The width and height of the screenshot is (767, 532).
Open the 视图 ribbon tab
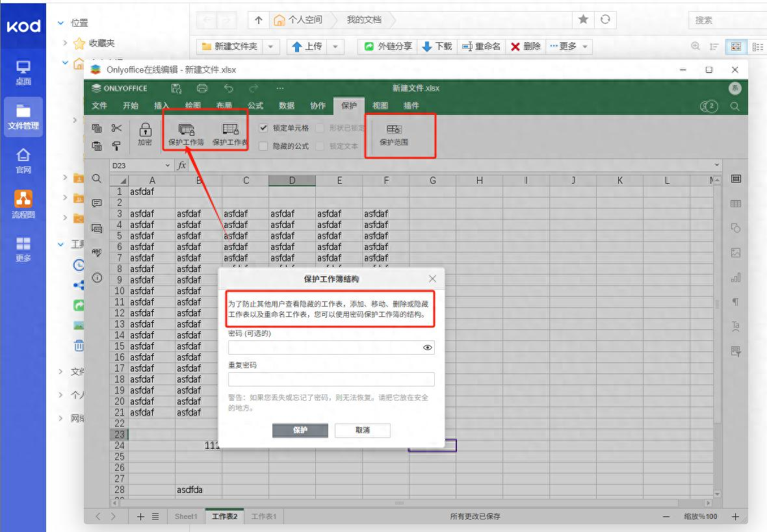[380, 106]
